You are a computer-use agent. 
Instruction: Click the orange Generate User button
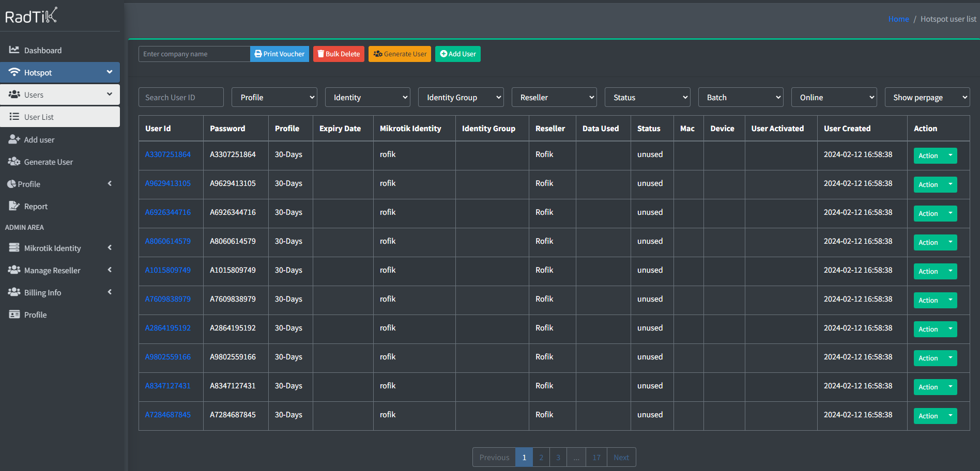coord(400,54)
